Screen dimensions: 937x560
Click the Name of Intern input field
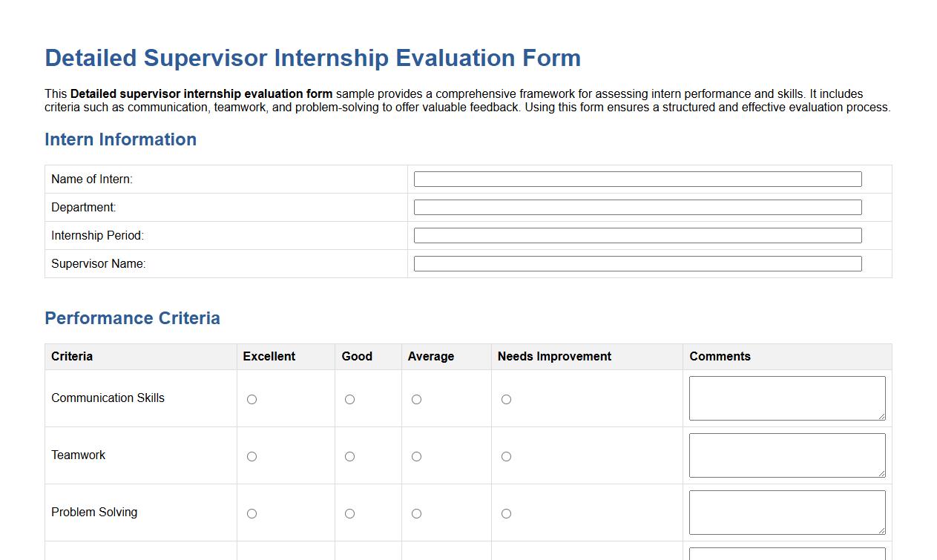pyautogui.click(x=638, y=179)
